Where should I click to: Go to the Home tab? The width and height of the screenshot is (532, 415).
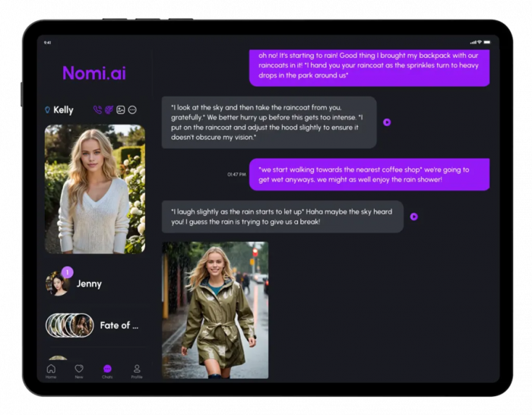(51, 370)
